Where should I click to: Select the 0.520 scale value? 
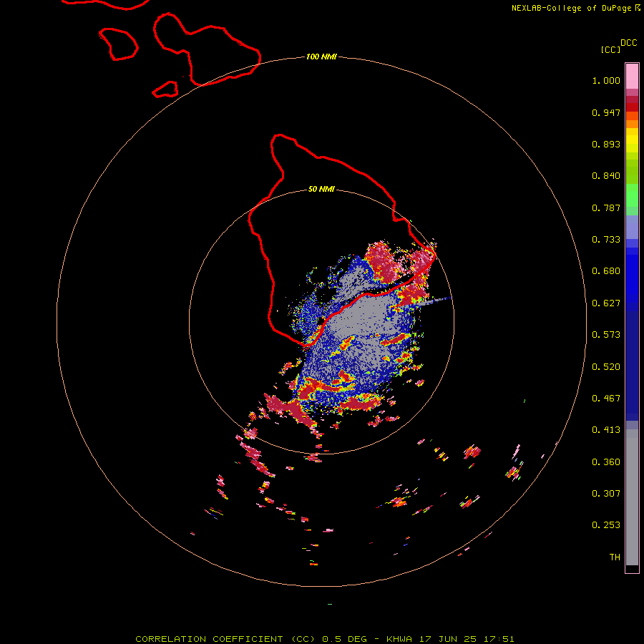pos(606,367)
